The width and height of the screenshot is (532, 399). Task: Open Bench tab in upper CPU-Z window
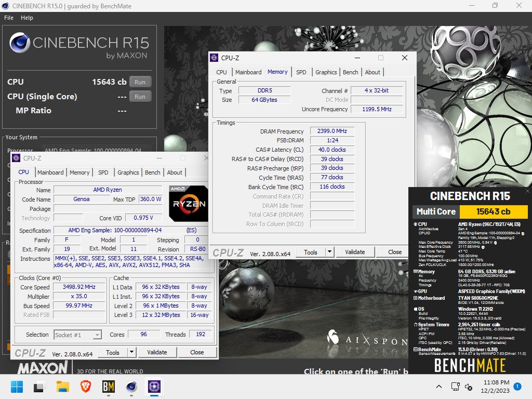pyautogui.click(x=351, y=72)
